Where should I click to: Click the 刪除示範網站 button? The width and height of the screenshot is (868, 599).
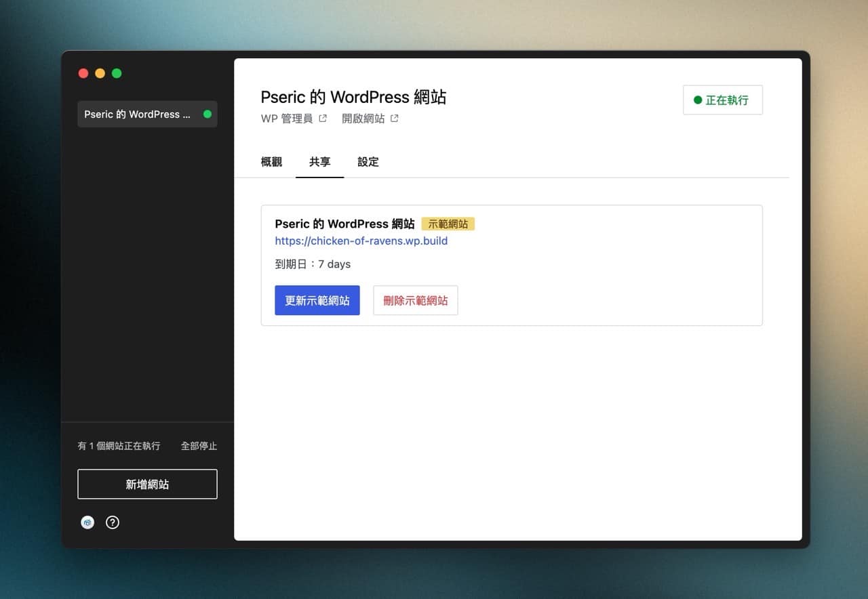(416, 300)
